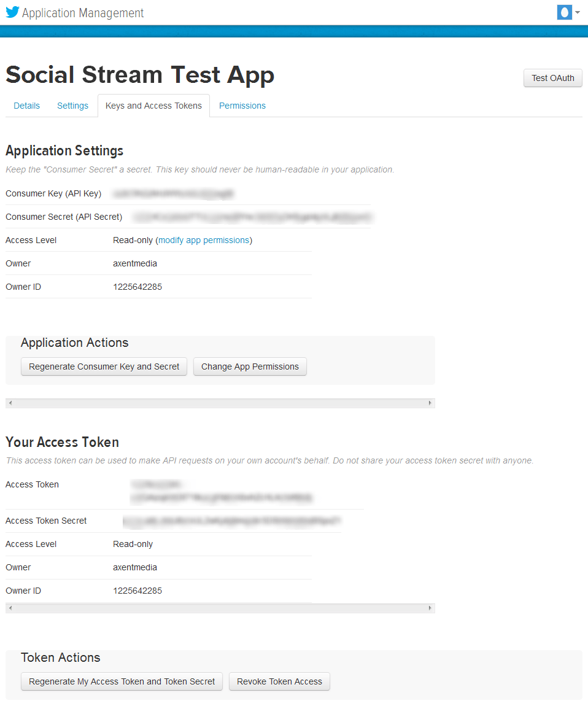Click right arrow of Your Access Token scrollbar
This screenshot has width=588, height=706.
(x=430, y=608)
